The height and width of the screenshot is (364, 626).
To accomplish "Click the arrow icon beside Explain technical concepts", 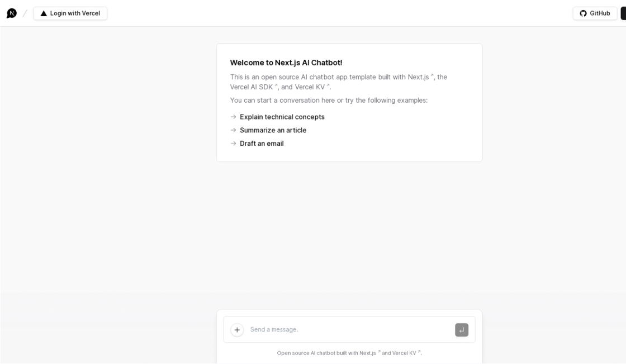I will tap(234, 117).
